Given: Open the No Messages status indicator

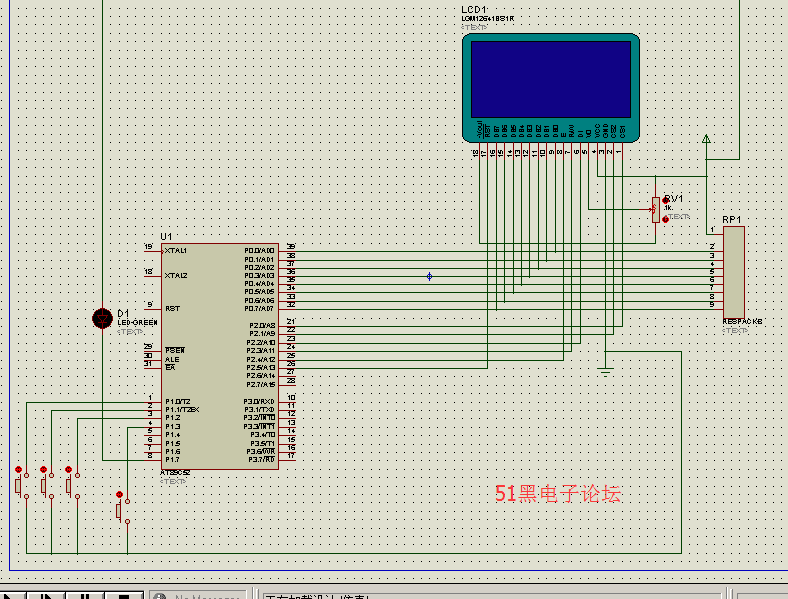Looking at the screenshot, I should (199, 595).
